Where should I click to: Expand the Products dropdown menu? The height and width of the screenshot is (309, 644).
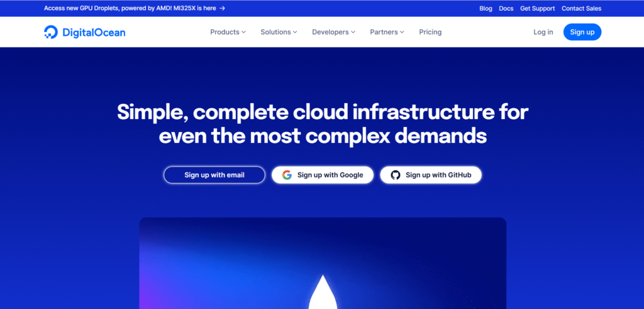tap(228, 32)
